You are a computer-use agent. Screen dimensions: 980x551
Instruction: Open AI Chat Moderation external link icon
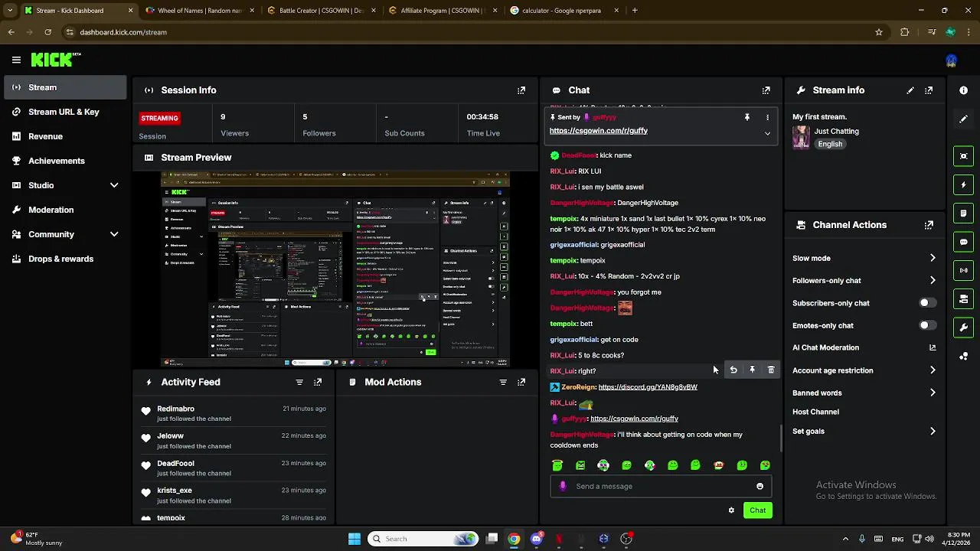(x=933, y=347)
